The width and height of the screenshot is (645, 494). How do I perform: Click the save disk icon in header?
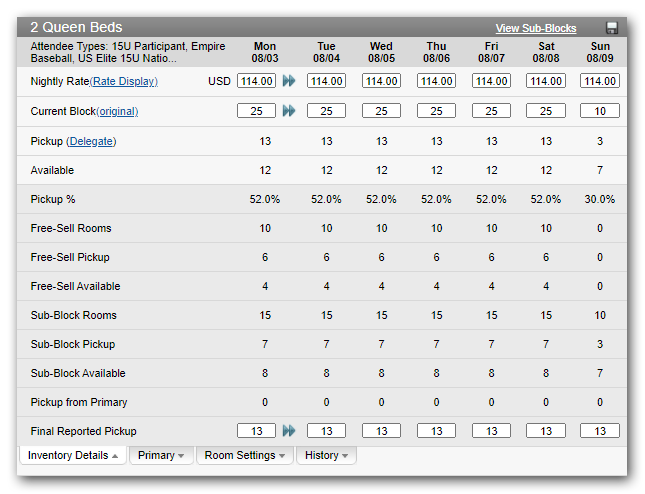pos(612,28)
